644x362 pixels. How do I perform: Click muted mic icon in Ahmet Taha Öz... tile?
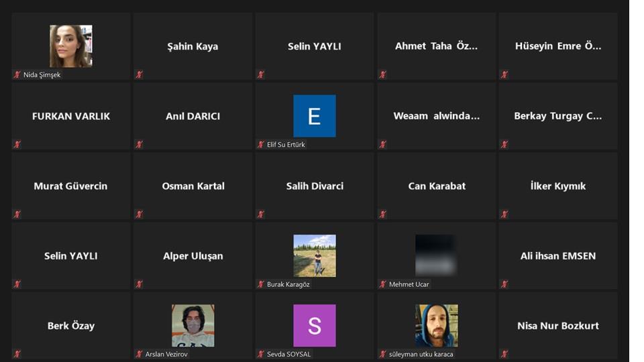[383, 74]
